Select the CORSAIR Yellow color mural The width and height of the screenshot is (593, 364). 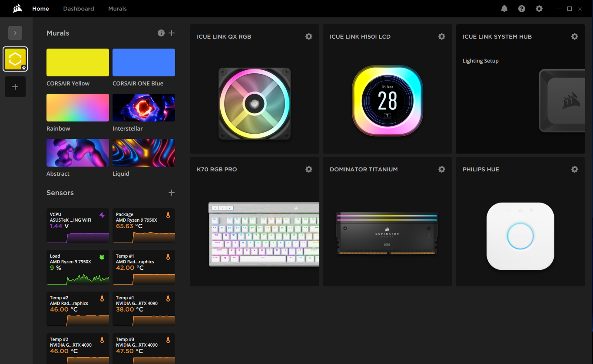pyautogui.click(x=77, y=62)
